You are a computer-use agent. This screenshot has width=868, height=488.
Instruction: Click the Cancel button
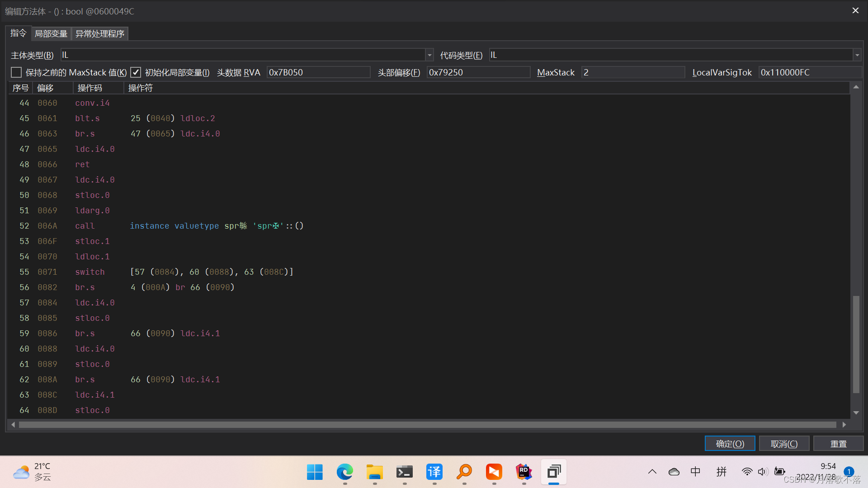[784, 444]
